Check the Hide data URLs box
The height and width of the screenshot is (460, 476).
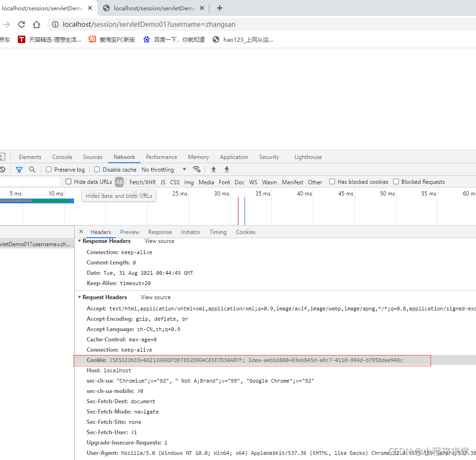coord(68,181)
